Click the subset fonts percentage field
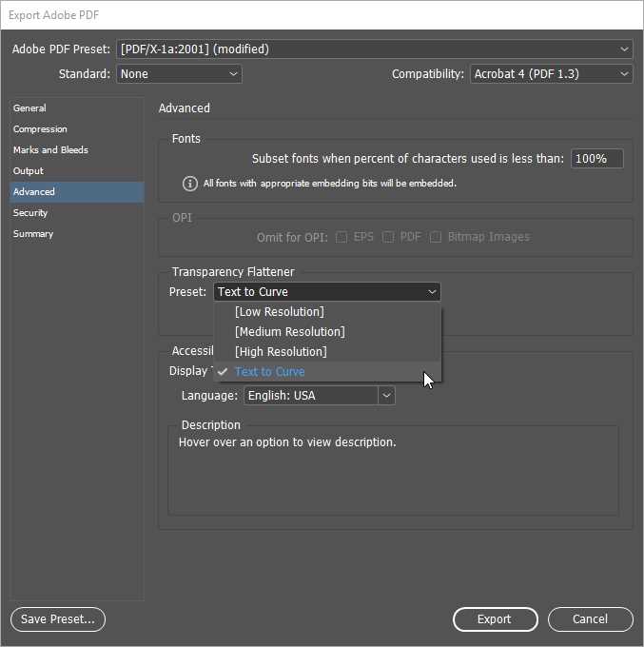 [x=596, y=159]
